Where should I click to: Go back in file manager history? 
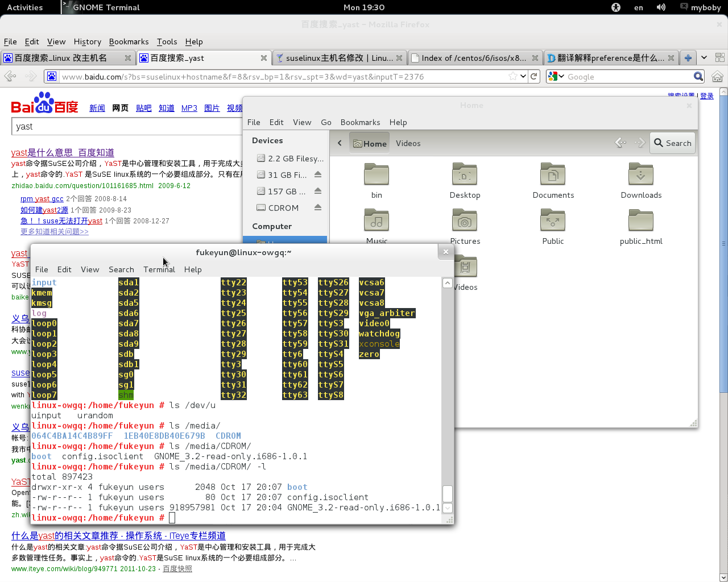[x=621, y=143]
